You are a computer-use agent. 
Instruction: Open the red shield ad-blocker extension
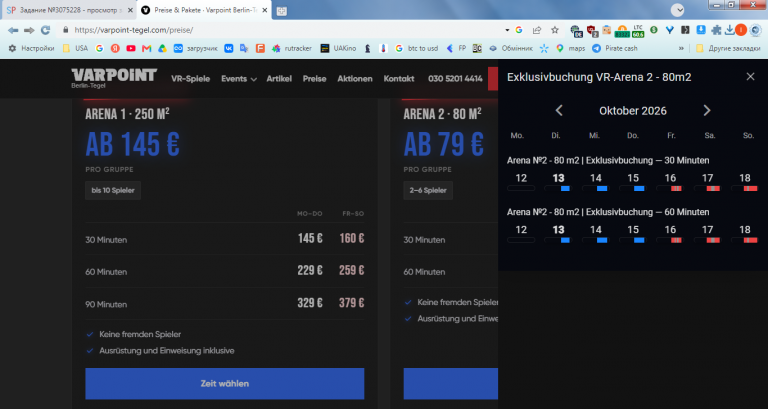coord(592,31)
